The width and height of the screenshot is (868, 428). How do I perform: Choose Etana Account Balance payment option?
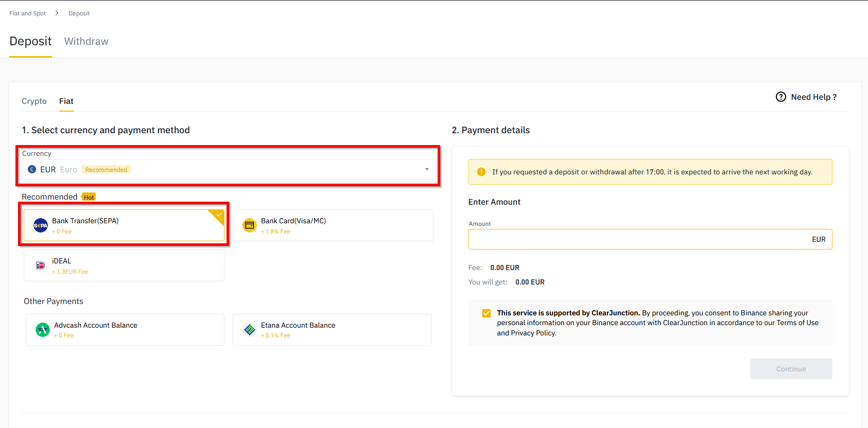332,330
